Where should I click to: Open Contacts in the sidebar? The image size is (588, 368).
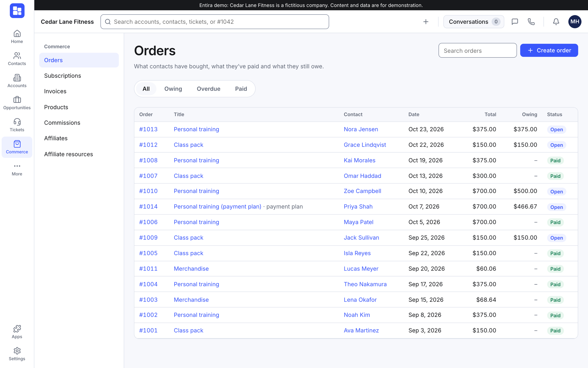point(17,59)
